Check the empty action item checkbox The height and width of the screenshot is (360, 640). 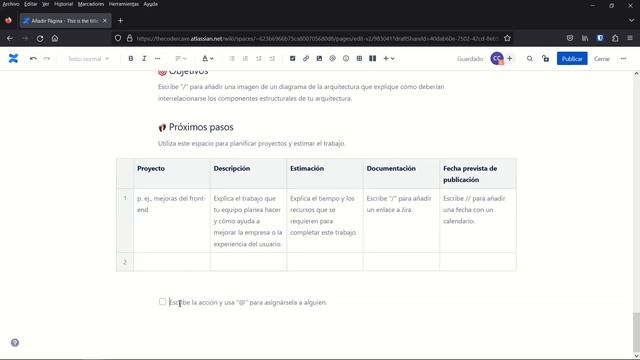point(162,302)
